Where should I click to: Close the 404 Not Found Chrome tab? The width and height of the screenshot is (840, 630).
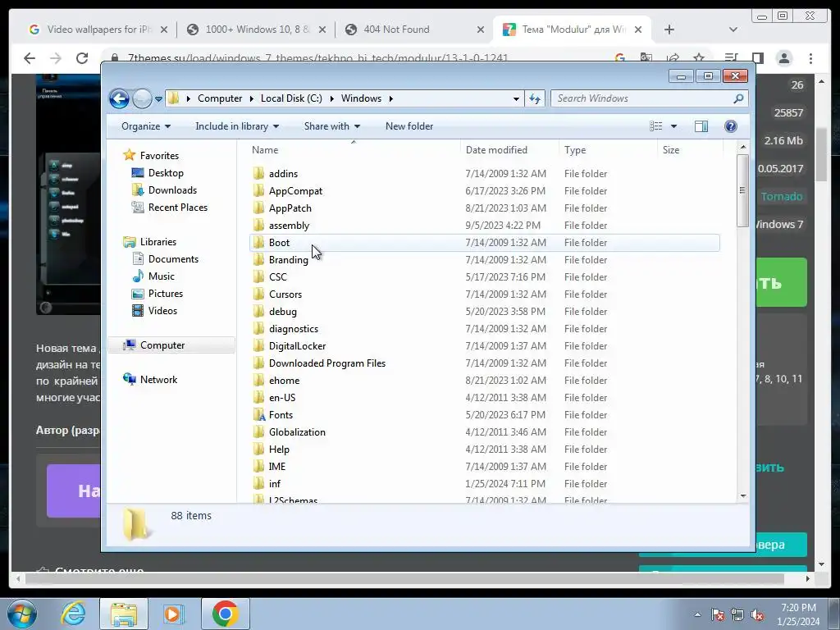(x=481, y=30)
